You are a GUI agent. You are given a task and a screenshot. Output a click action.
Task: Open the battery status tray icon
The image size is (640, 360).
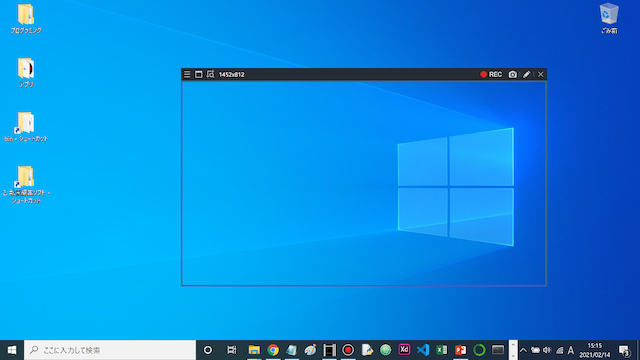(x=535, y=350)
